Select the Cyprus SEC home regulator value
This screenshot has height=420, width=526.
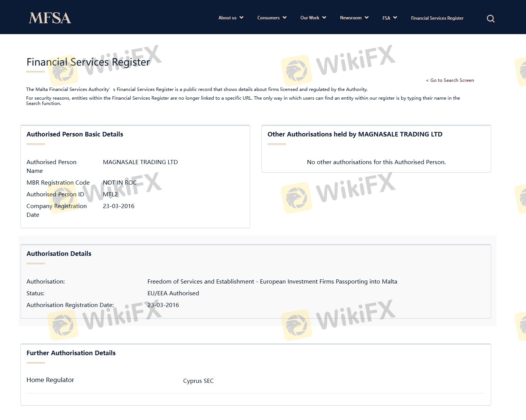(x=198, y=381)
